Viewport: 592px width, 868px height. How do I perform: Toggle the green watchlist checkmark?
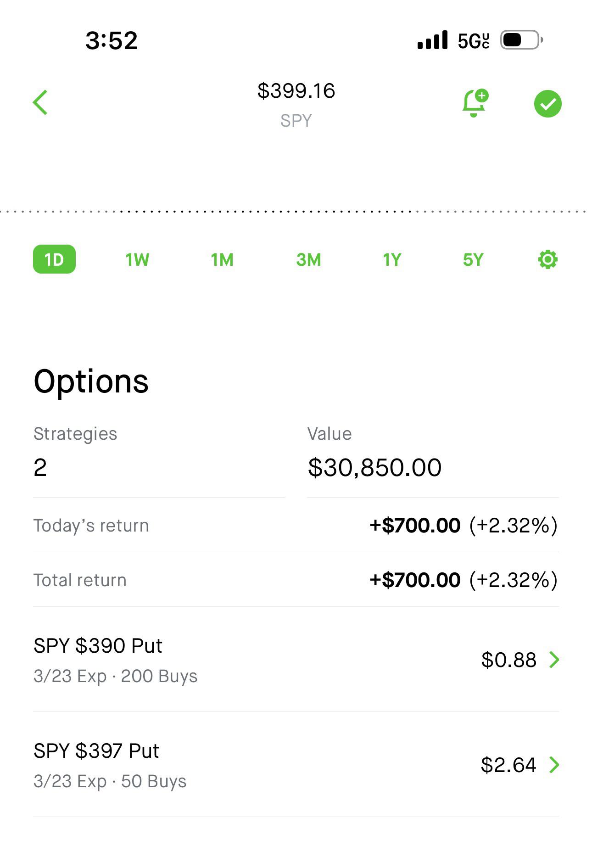[547, 104]
